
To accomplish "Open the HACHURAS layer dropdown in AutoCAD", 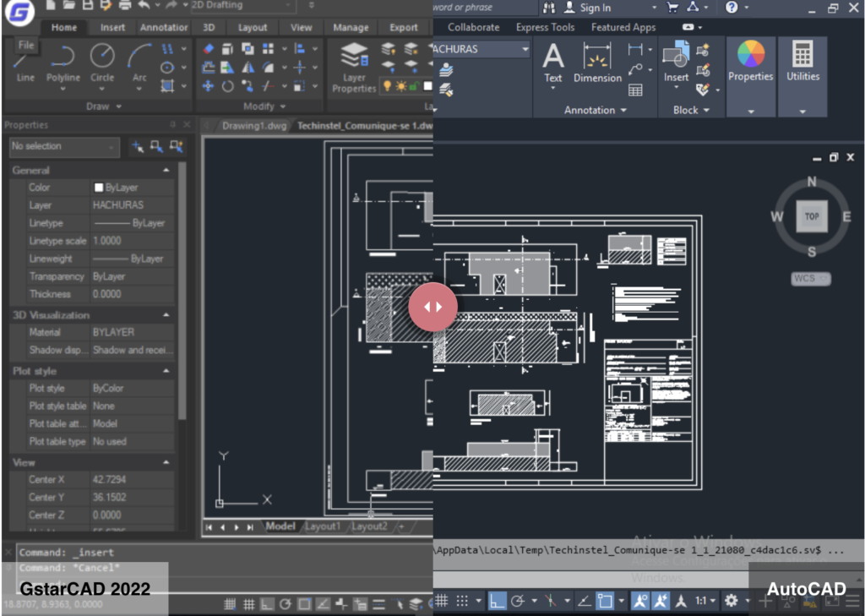I will click(x=482, y=49).
